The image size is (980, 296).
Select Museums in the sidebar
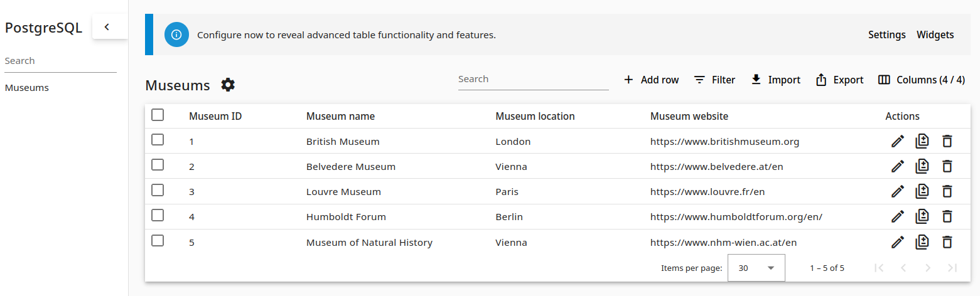(x=27, y=88)
